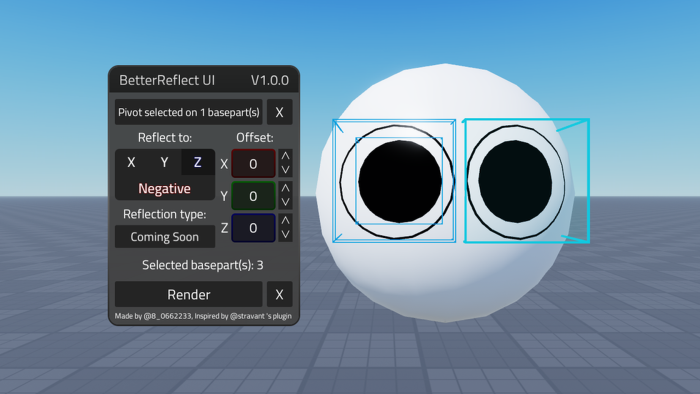The width and height of the screenshot is (700, 394).
Task: Click the Reflect to: label
Action: tap(165, 137)
